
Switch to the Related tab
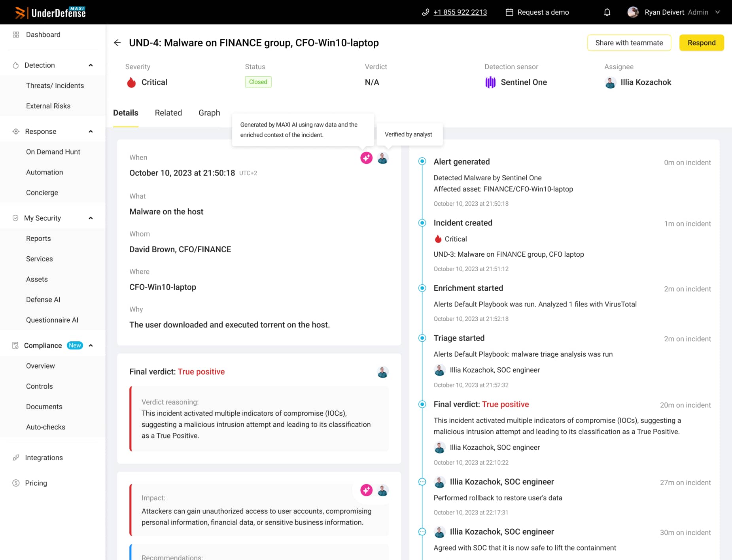point(168,113)
